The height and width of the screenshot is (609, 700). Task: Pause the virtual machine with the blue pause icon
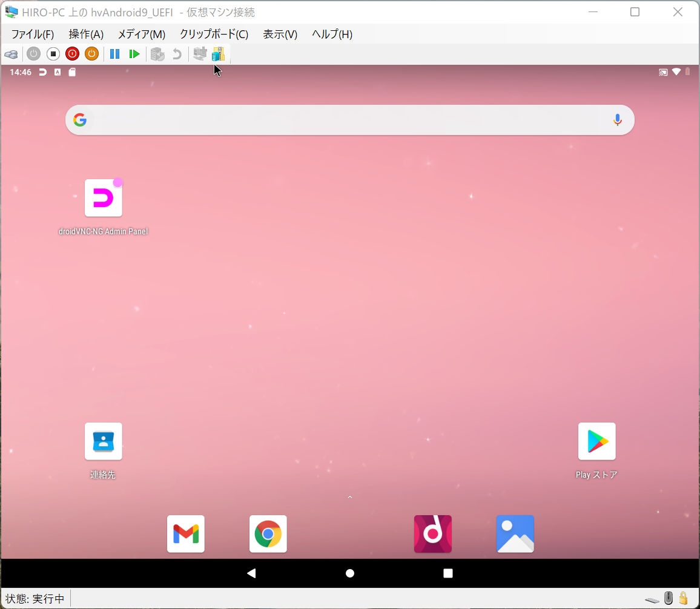click(114, 54)
